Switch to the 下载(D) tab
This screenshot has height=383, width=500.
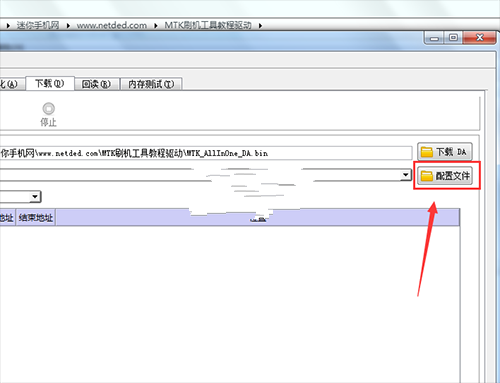click(50, 83)
